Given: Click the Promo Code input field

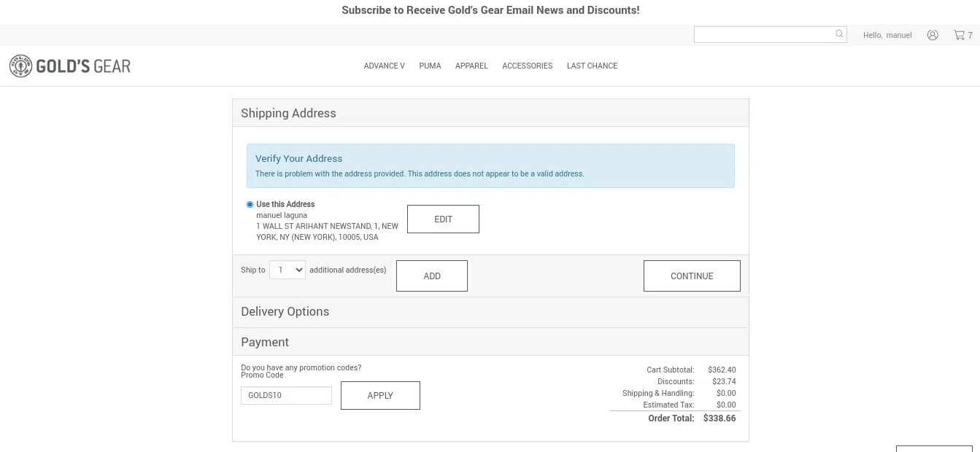Looking at the screenshot, I should pos(286,395).
